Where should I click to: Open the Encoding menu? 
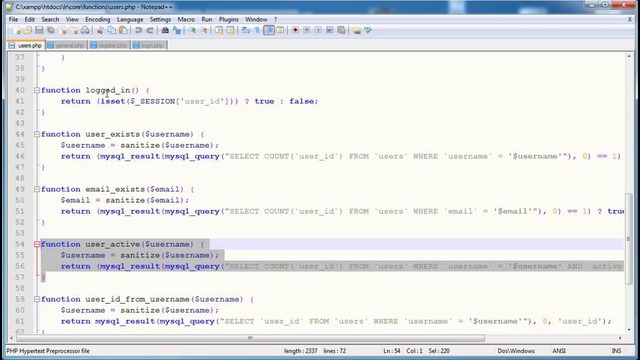point(98,19)
